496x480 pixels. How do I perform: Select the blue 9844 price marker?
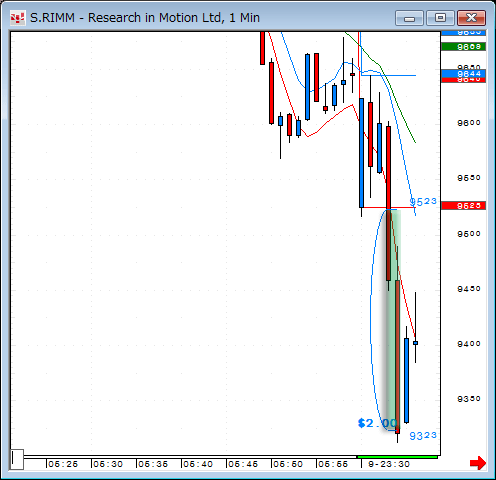tap(463, 74)
